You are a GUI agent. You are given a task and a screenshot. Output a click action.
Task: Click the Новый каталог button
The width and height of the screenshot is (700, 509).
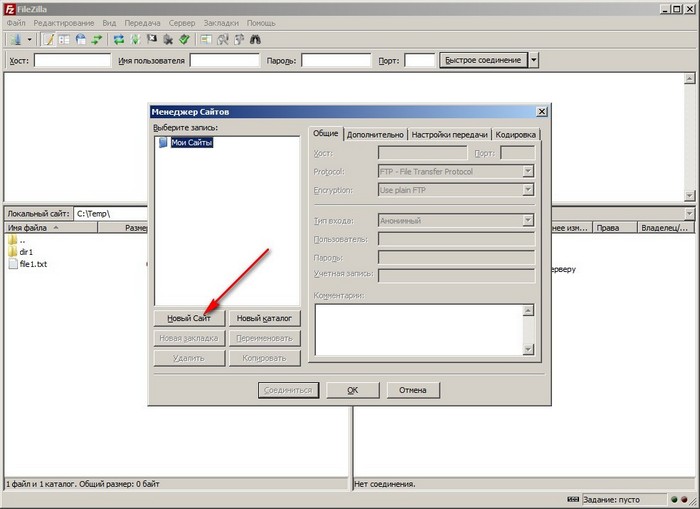[264, 318]
